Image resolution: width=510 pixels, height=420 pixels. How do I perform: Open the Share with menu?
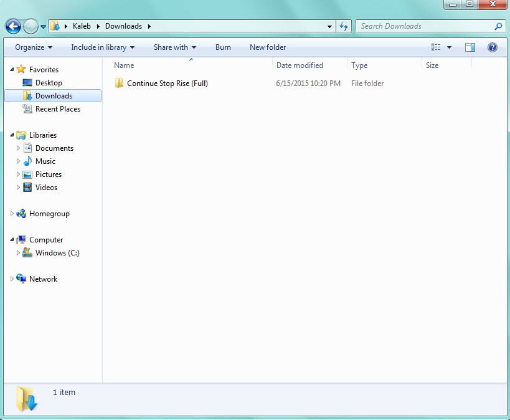174,47
